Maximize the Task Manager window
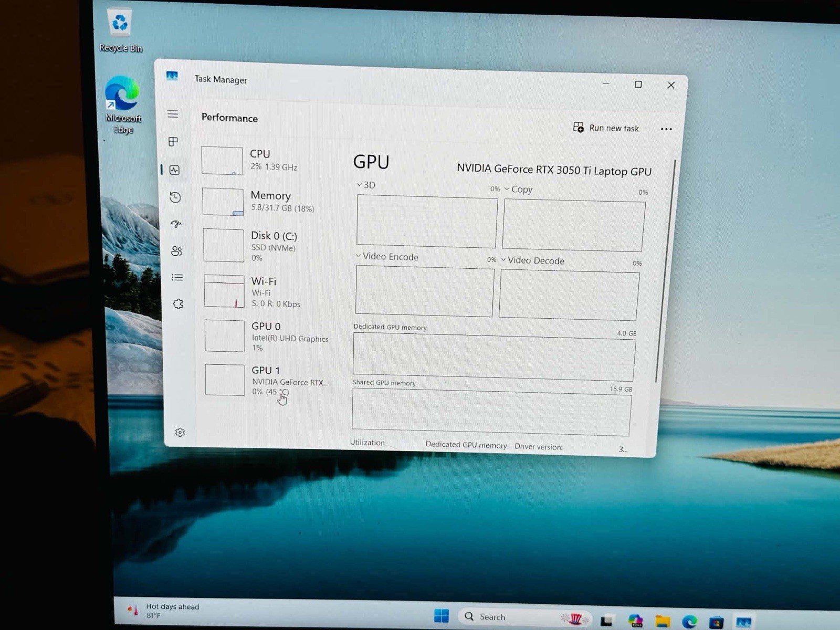 (638, 85)
